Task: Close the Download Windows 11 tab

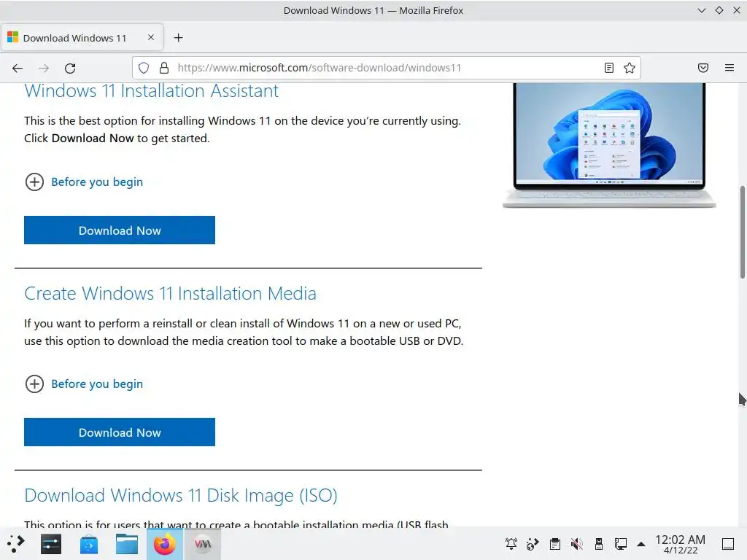Action: point(150,37)
